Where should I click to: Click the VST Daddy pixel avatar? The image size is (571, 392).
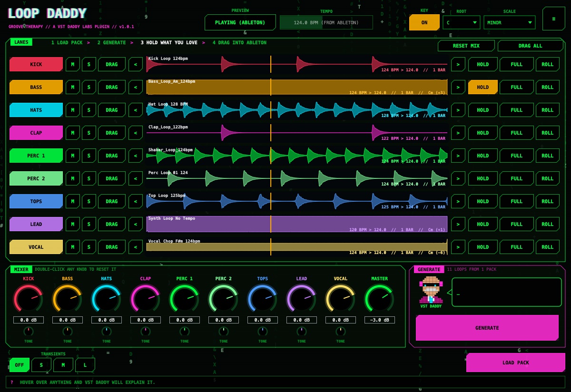coord(431,289)
